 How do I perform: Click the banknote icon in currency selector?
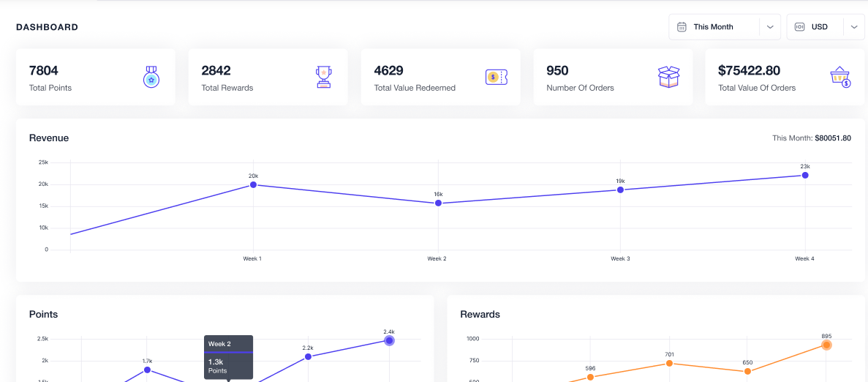pyautogui.click(x=799, y=27)
